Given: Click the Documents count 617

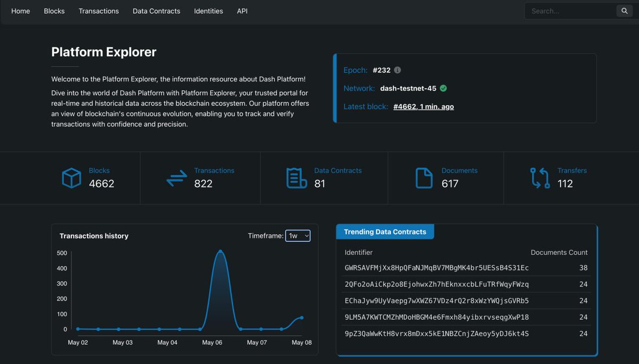Looking at the screenshot, I should point(450,184).
